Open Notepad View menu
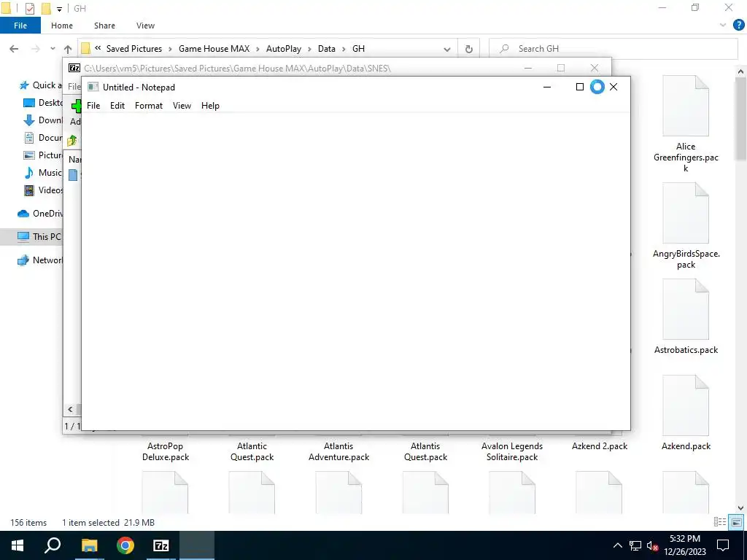This screenshot has height=560, width=747. pyautogui.click(x=182, y=106)
